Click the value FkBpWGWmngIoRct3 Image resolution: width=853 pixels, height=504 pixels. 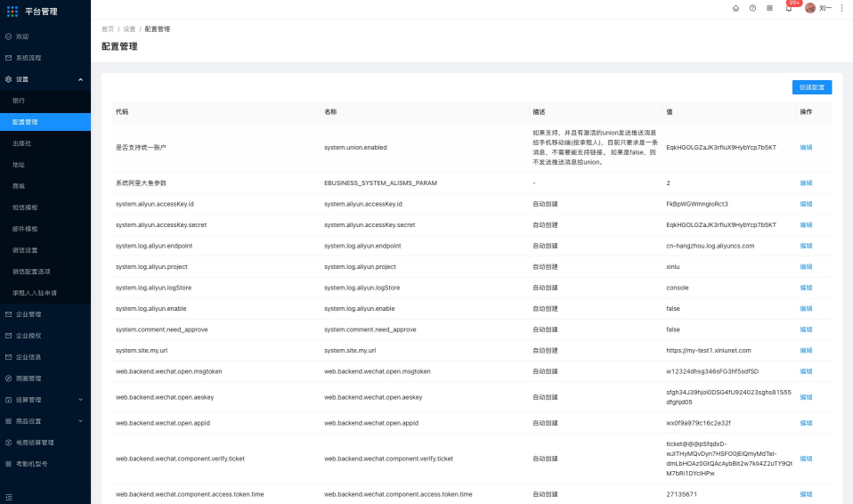click(697, 204)
